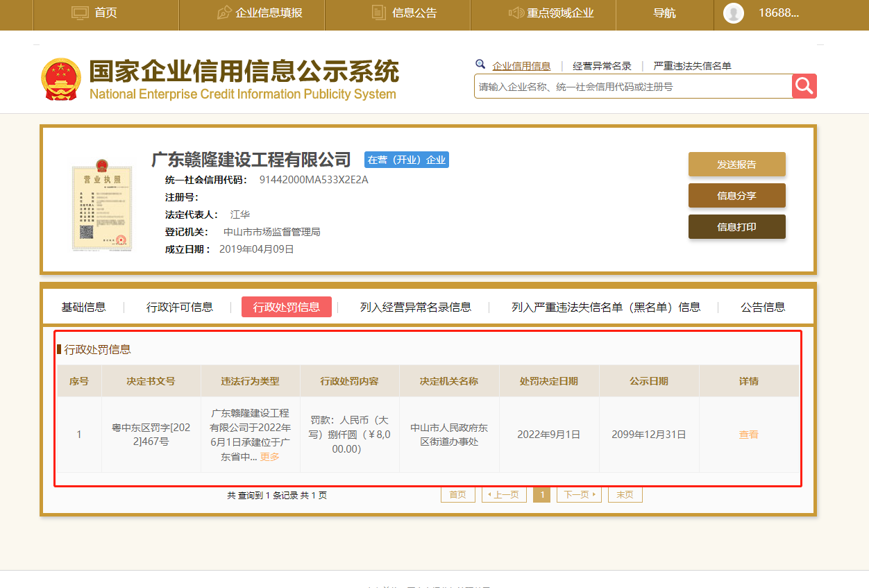Click the magnifier search button
The height and width of the screenshot is (588, 869).
coord(804,86)
